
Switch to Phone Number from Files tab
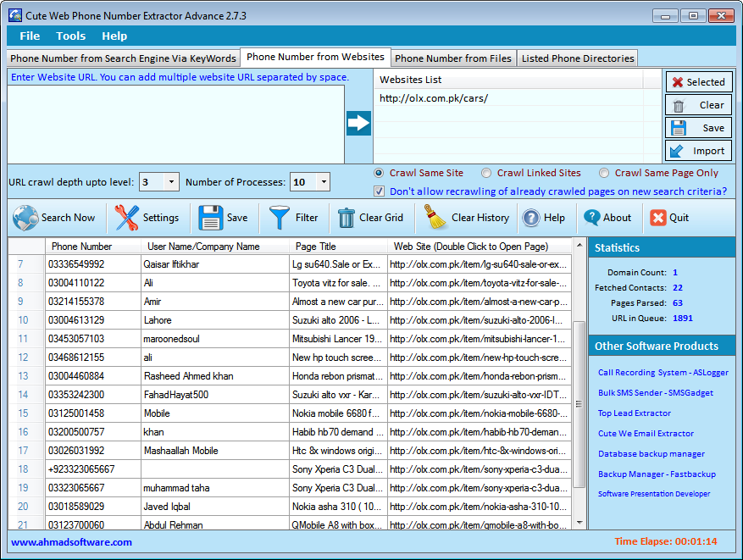coord(453,58)
